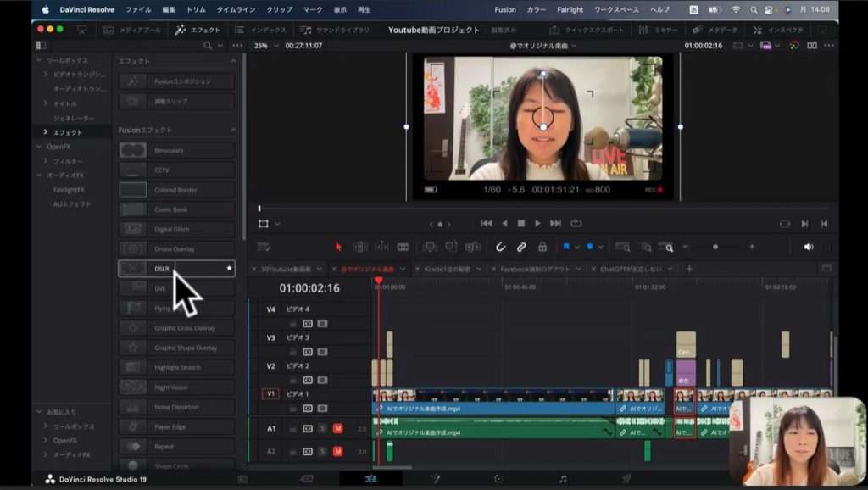Lock video track V4 with padlock

coord(293,323)
